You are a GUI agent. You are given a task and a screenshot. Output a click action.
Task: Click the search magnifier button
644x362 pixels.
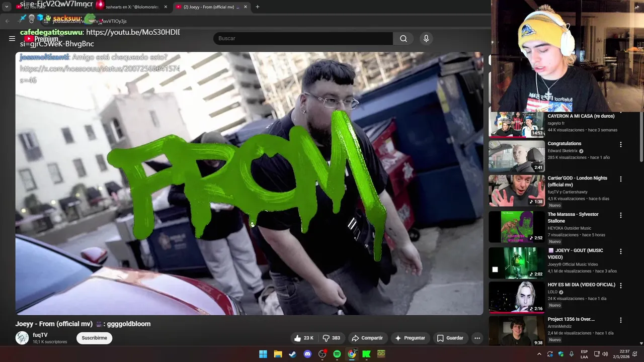404,39
